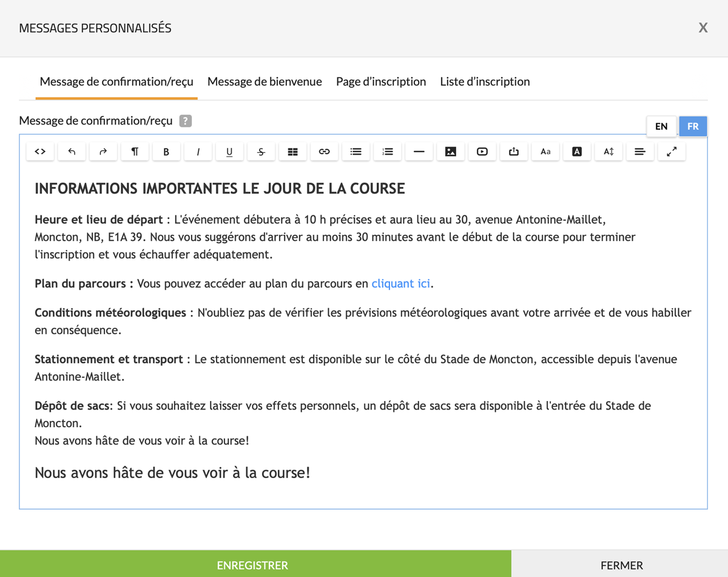728x577 pixels.
Task: Click the undo arrow in the toolbar
Action: (72, 152)
